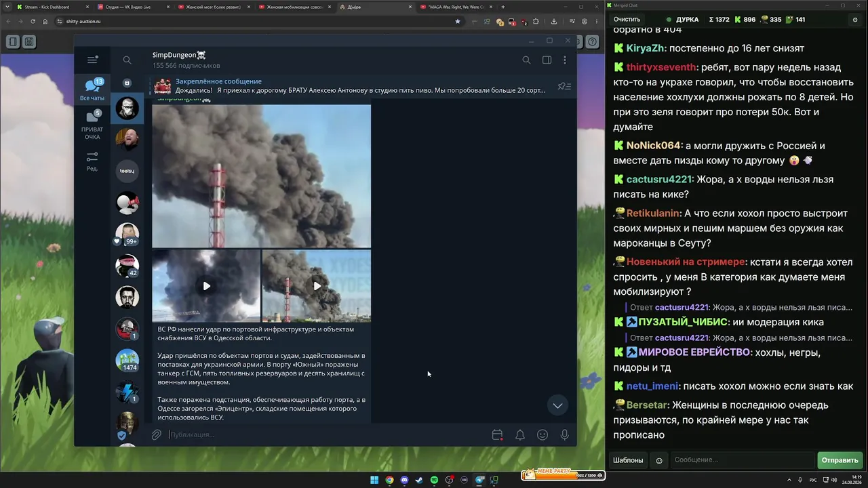Open the «Ред.» folder editor
This screenshot has height=488, width=868.
tap(92, 161)
